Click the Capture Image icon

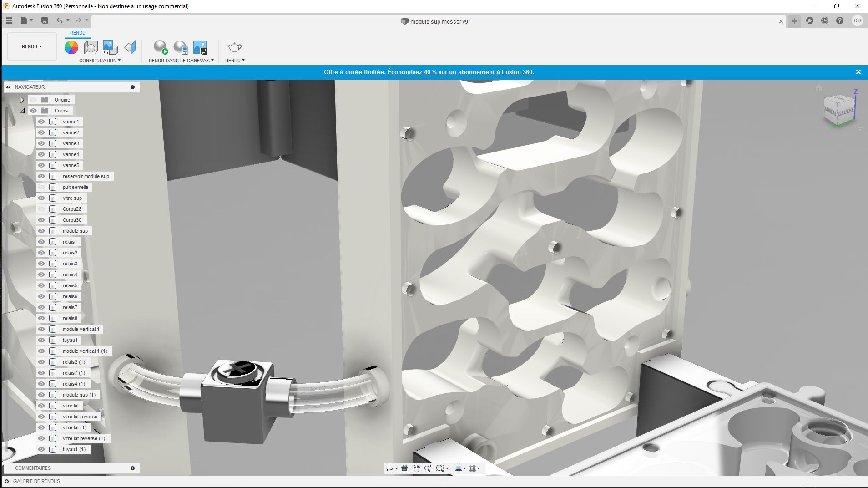click(x=200, y=47)
